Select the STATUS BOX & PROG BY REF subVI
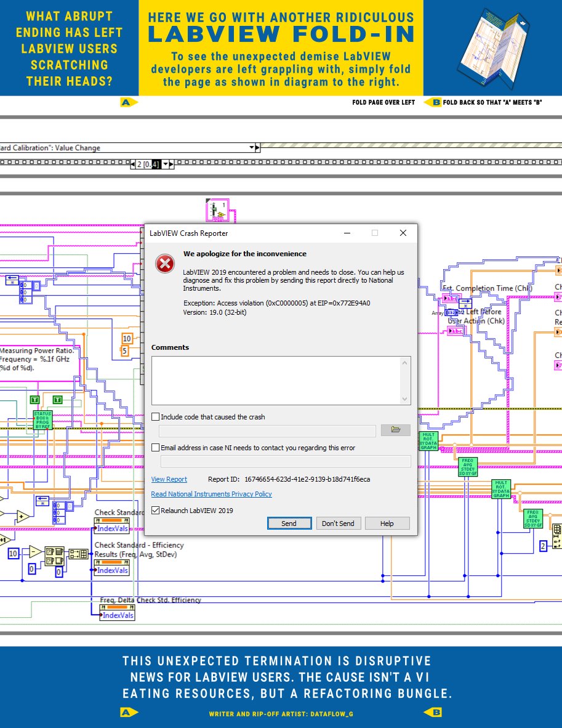The width and height of the screenshot is (562, 728). coord(42,419)
